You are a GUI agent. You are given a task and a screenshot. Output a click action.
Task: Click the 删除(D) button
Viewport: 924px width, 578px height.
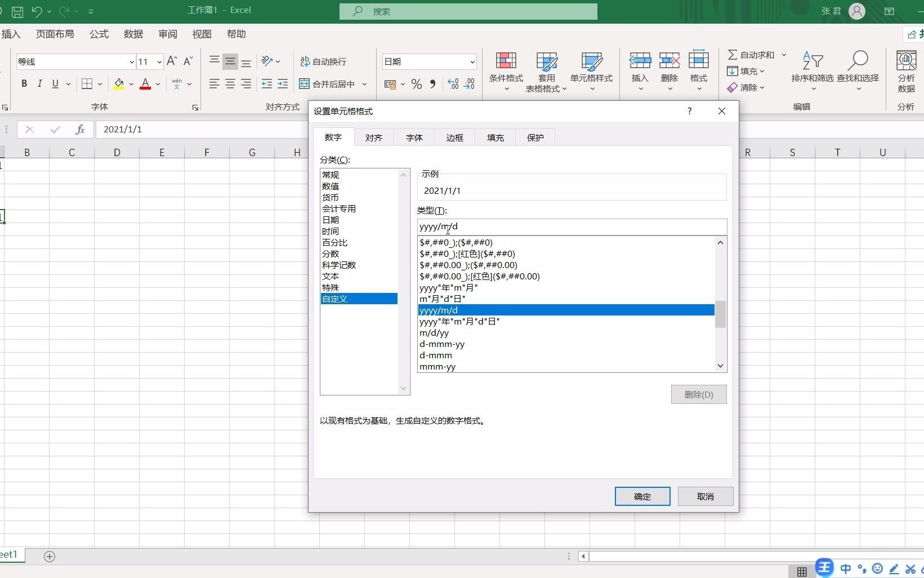[x=698, y=394]
